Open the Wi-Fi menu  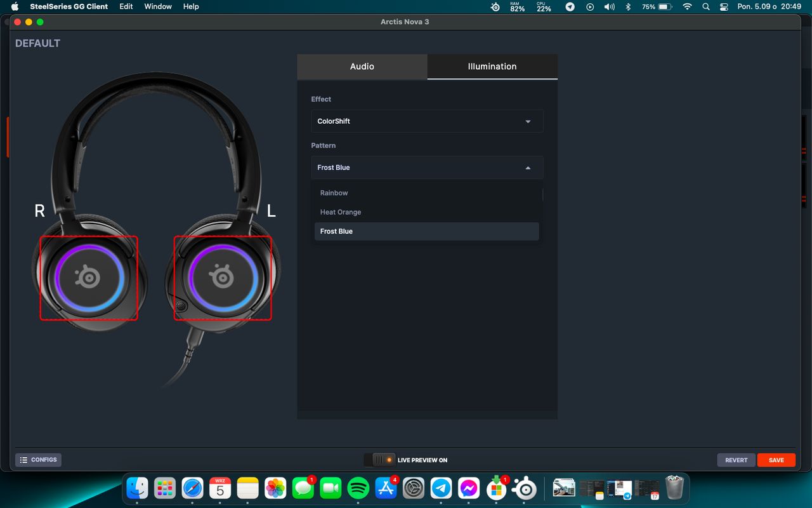point(687,6)
